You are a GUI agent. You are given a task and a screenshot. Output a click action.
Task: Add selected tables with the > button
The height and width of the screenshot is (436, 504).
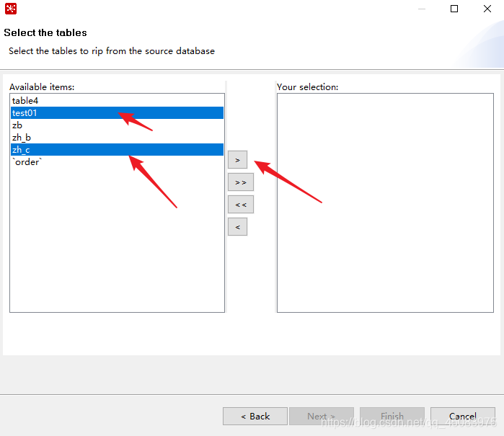click(237, 160)
